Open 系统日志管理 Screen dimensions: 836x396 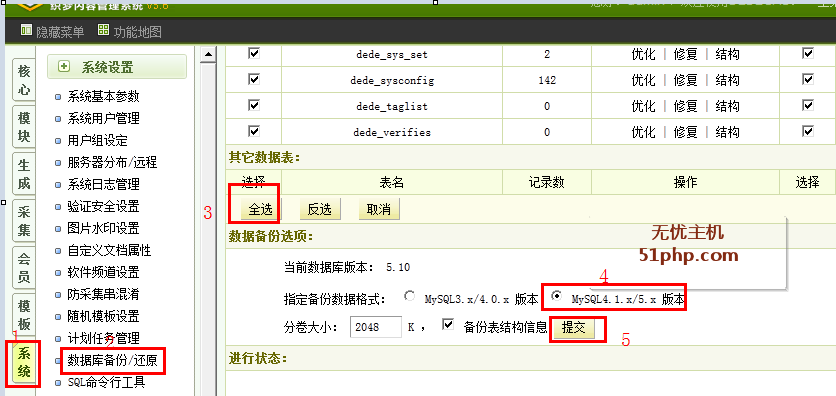(103, 184)
